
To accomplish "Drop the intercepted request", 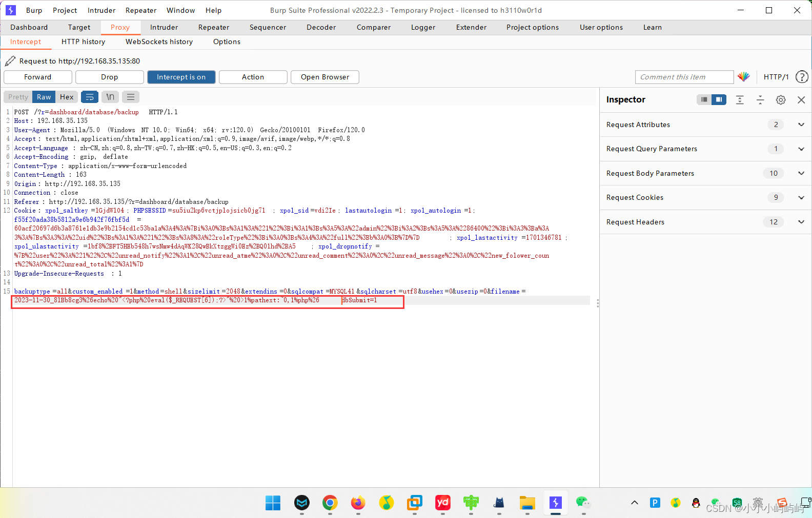I will pyautogui.click(x=110, y=77).
